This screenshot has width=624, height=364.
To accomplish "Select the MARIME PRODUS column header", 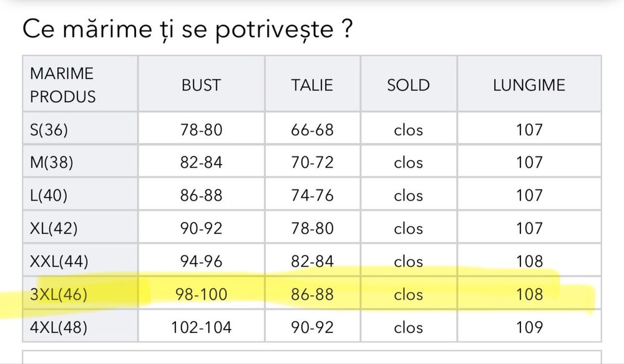I will pos(62,85).
